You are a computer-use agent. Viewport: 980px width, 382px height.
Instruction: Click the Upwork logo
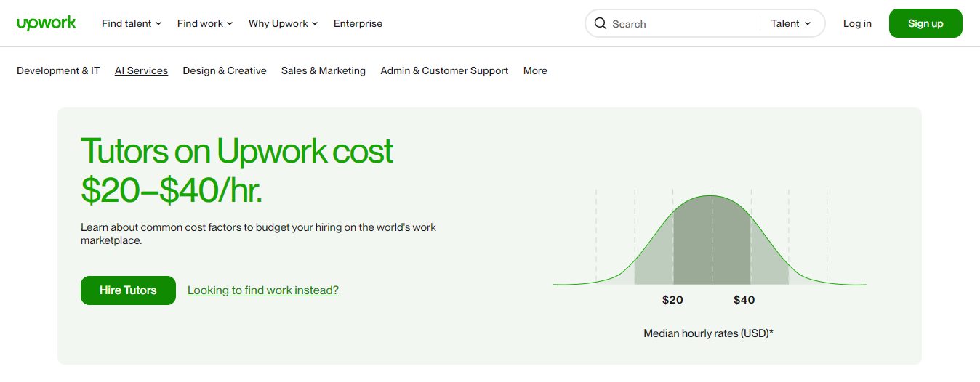tap(47, 23)
